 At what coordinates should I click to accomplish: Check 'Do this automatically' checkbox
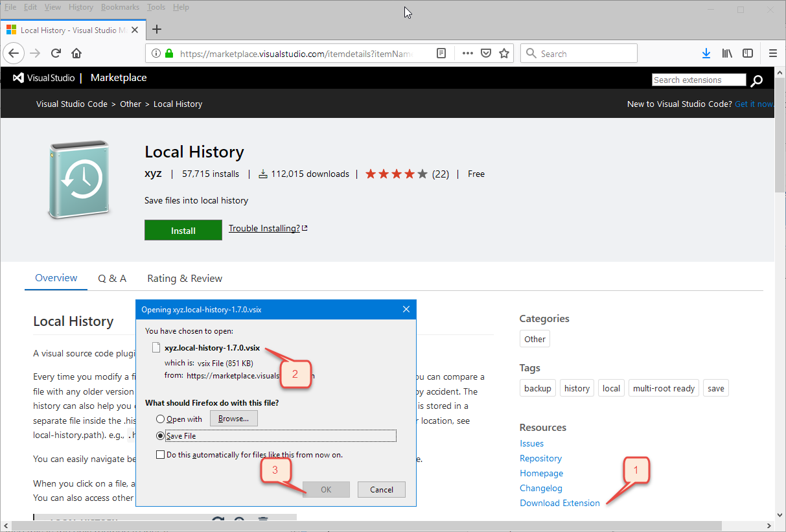tap(160, 455)
